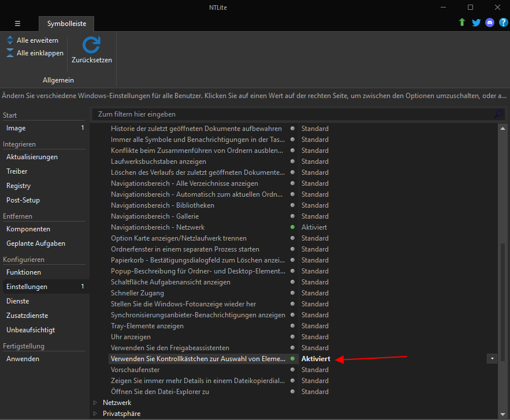Select 'Navigationsbereich - Alle Verzeichnisse anzeigen'
This screenshot has height=420, width=510.
[184, 183]
